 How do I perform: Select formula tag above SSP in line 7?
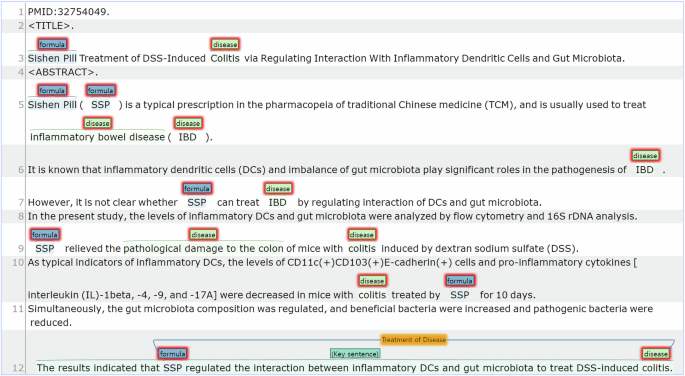tap(197, 189)
